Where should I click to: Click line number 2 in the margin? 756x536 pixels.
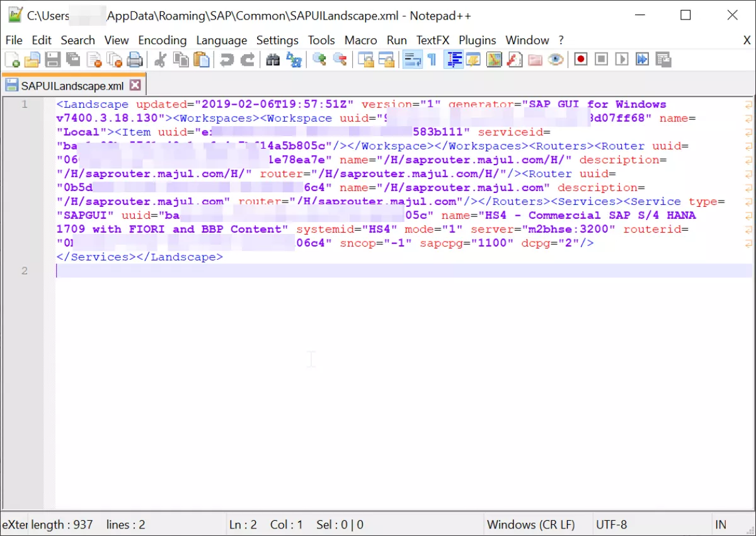coord(25,271)
